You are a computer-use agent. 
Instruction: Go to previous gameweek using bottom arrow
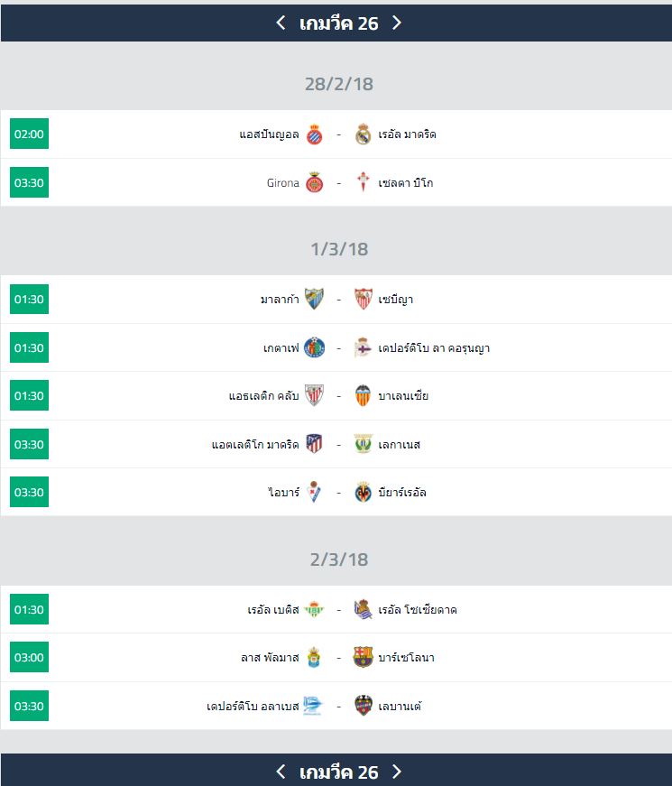(281, 772)
